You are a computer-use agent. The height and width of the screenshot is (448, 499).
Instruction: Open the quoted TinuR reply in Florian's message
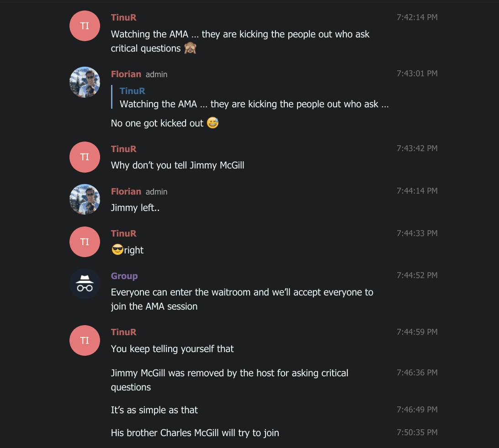click(254, 98)
